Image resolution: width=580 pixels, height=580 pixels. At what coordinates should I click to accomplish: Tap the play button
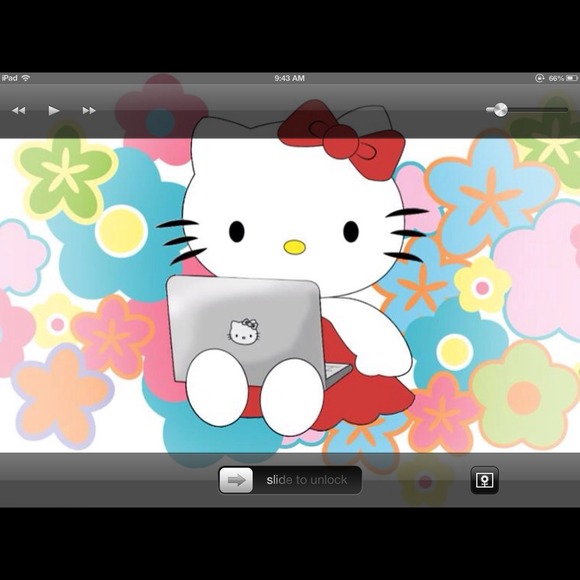[x=54, y=110]
